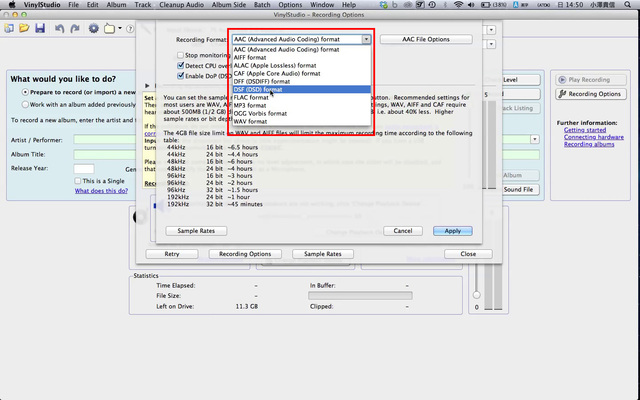
Task: Open the Cleanup Audio menu
Action: [182, 6]
